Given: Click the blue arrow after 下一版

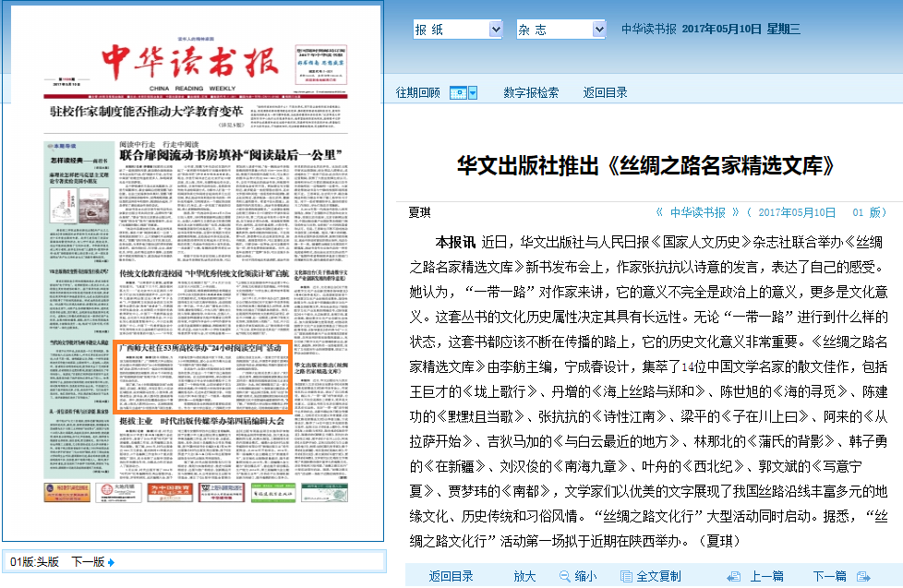Looking at the screenshot, I should pos(111,563).
